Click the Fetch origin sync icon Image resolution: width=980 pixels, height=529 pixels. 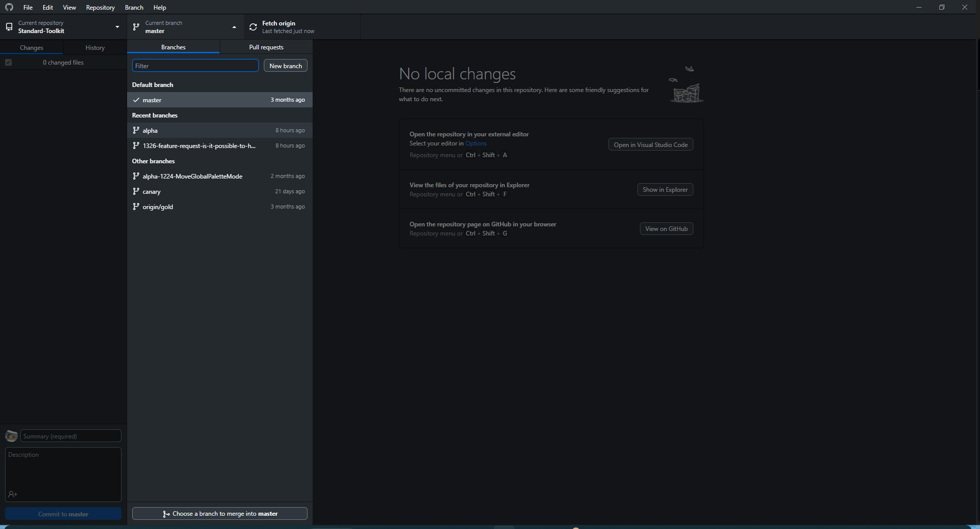pos(253,27)
